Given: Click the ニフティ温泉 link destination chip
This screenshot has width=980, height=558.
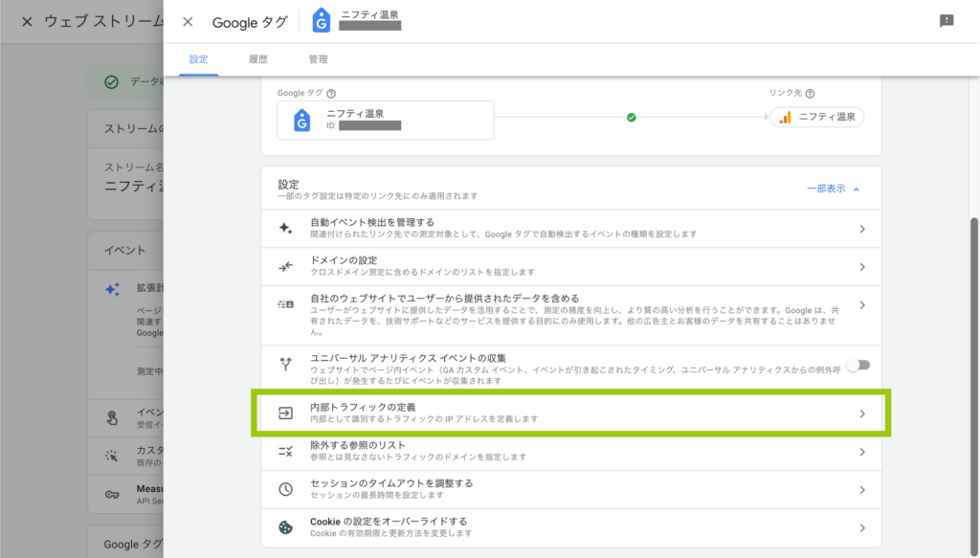Looking at the screenshot, I should point(817,117).
